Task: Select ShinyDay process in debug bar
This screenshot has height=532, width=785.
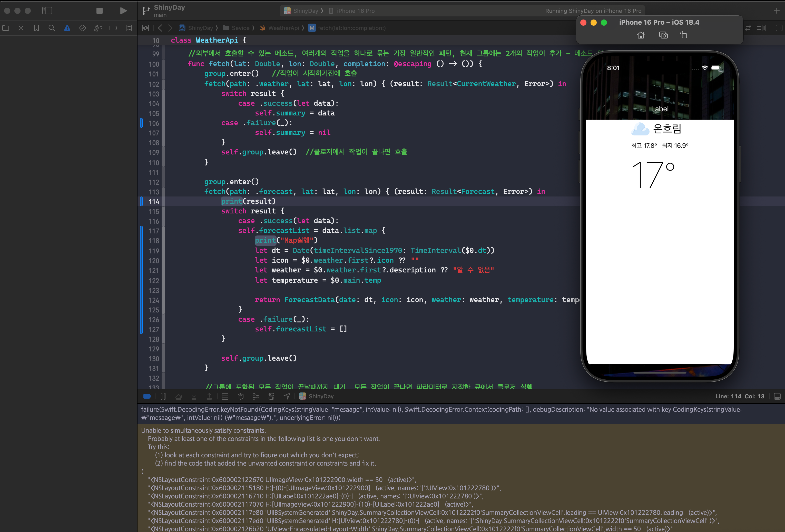Action: [317, 396]
